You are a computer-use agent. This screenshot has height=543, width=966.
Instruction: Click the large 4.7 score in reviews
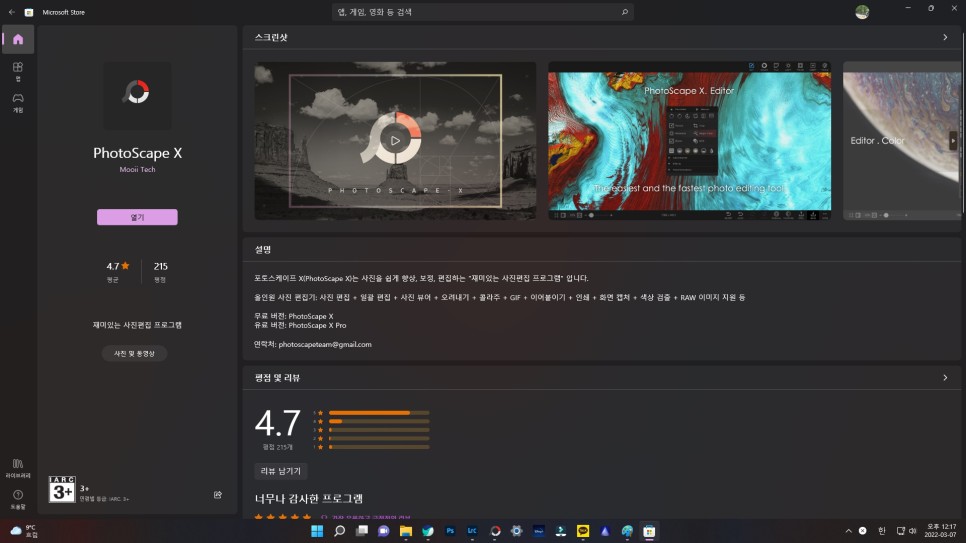point(278,423)
